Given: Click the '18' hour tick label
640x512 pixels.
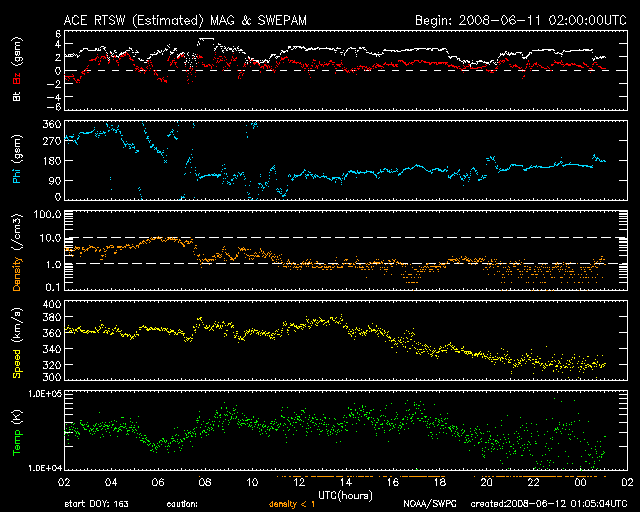Looking at the screenshot, I should [x=440, y=483].
